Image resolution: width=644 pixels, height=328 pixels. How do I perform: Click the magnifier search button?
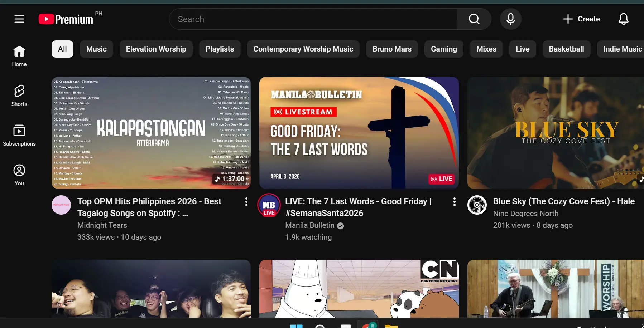coord(474,19)
